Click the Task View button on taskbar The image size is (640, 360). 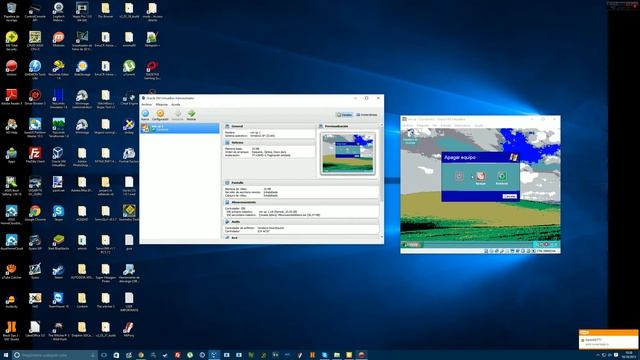(x=104, y=355)
